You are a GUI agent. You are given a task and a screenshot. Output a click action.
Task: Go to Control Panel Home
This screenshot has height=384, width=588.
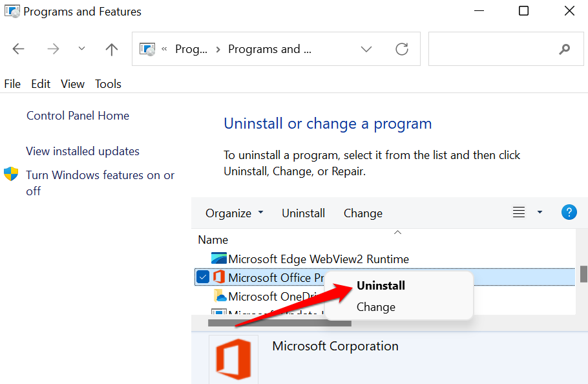[x=78, y=116]
